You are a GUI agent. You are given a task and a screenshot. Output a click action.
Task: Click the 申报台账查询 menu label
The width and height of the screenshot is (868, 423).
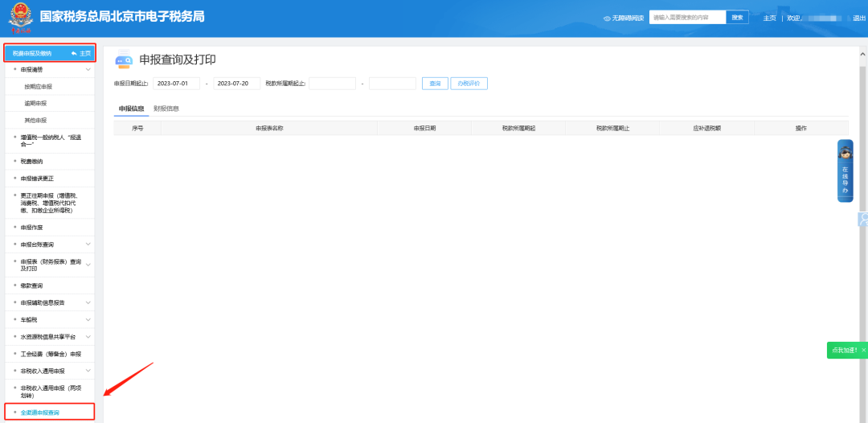(37, 244)
